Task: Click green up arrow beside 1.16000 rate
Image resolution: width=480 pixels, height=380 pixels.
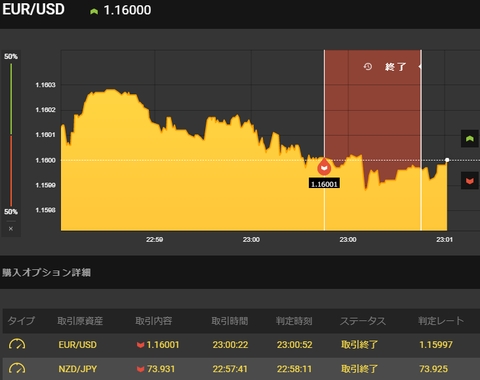Action: [x=94, y=11]
